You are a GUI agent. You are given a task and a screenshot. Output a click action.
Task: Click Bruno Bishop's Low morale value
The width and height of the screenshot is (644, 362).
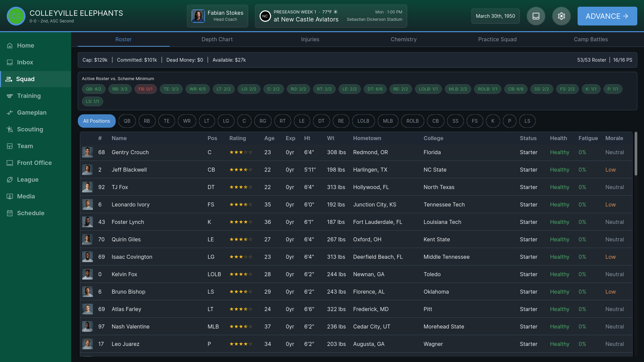[610, 292]
